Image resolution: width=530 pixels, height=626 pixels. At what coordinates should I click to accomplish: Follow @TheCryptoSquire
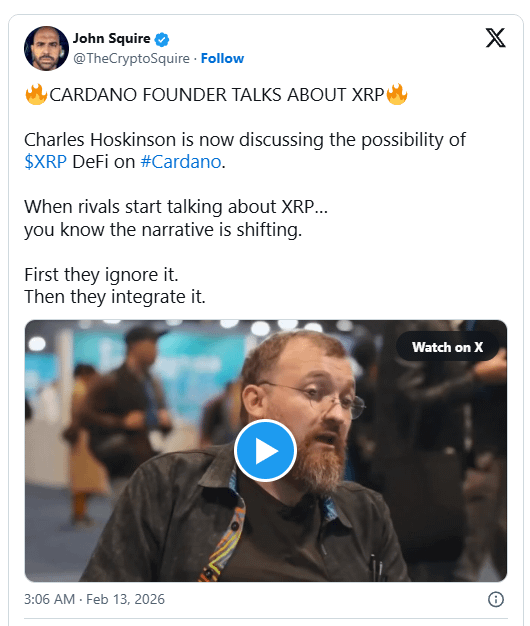point(222,58)
